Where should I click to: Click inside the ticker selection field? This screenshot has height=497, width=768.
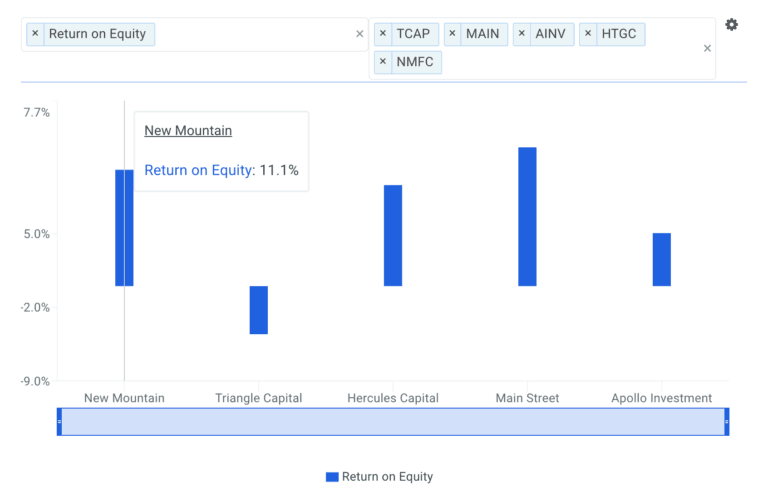560,62
